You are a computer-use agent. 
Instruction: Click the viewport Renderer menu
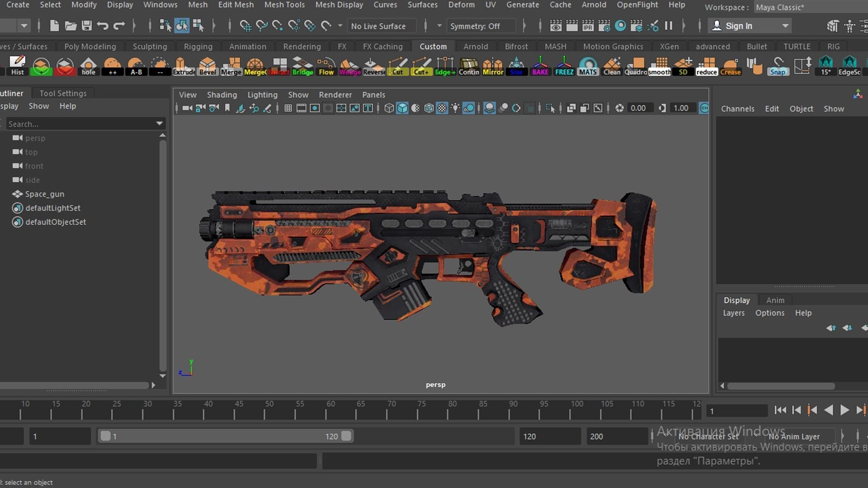(x=335, y=95)
